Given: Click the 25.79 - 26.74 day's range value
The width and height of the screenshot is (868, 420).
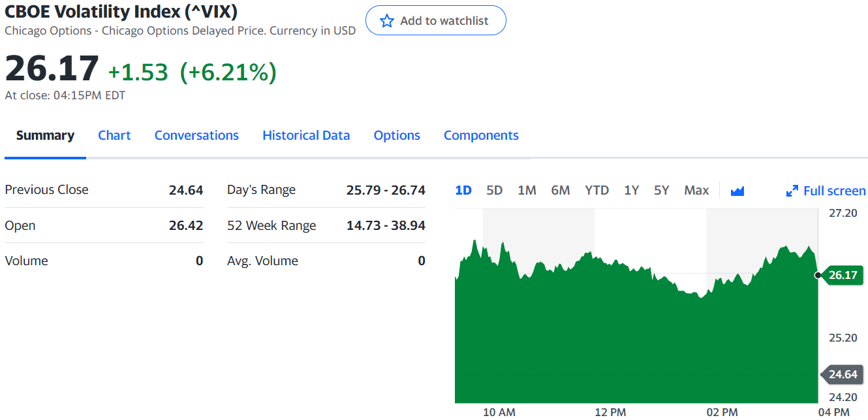Looking at the screenshot, I should tap(386, 190).
